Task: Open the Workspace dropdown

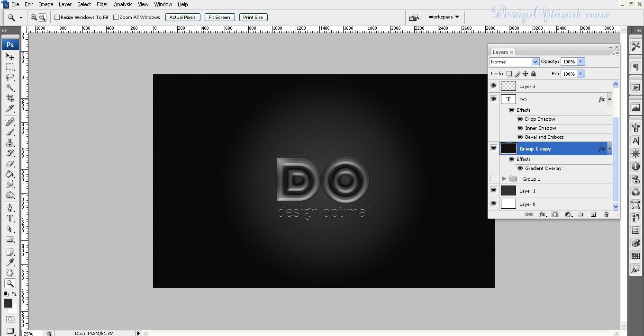Action: click(444, 17)
